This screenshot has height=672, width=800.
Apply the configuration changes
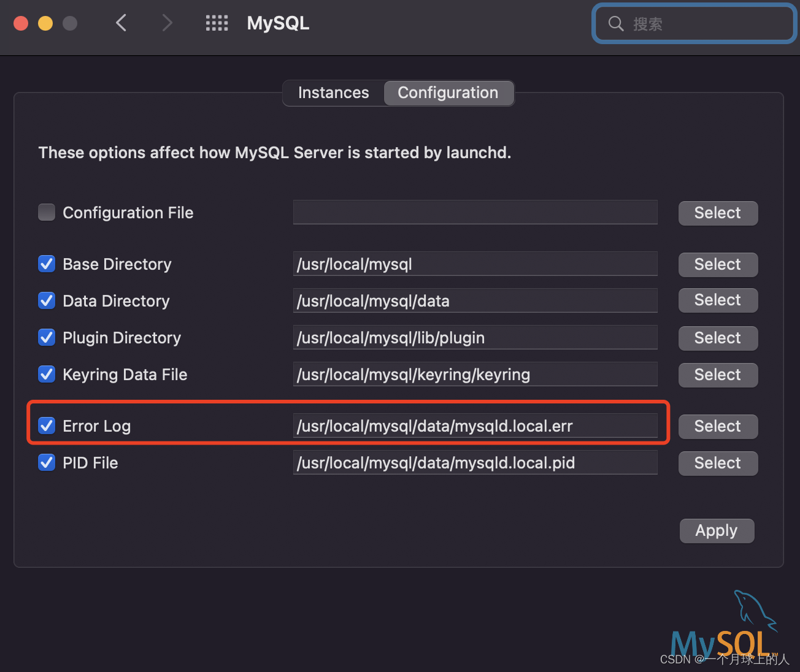coord(717,530)
